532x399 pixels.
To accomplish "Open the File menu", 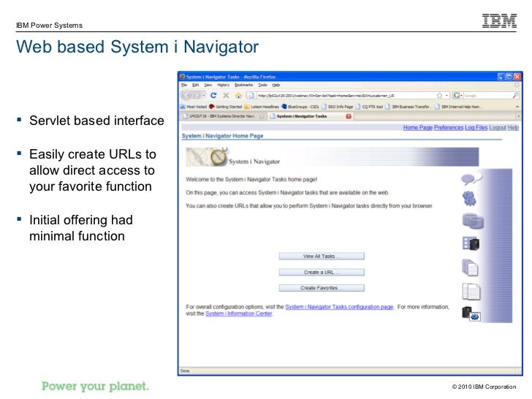I will [184, 85].
